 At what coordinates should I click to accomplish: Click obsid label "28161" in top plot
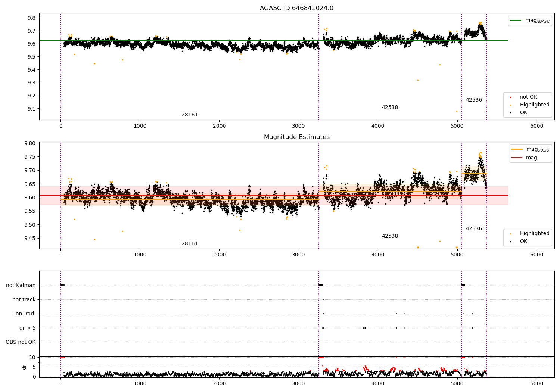point(190,115)
